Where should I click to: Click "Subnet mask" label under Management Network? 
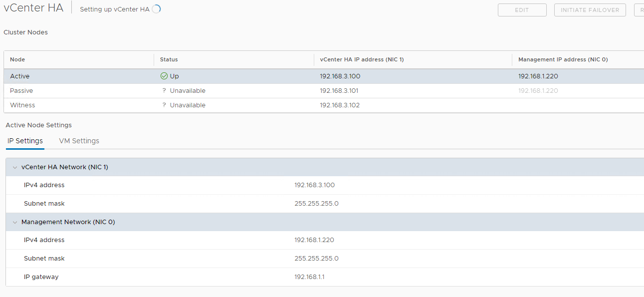44,259
